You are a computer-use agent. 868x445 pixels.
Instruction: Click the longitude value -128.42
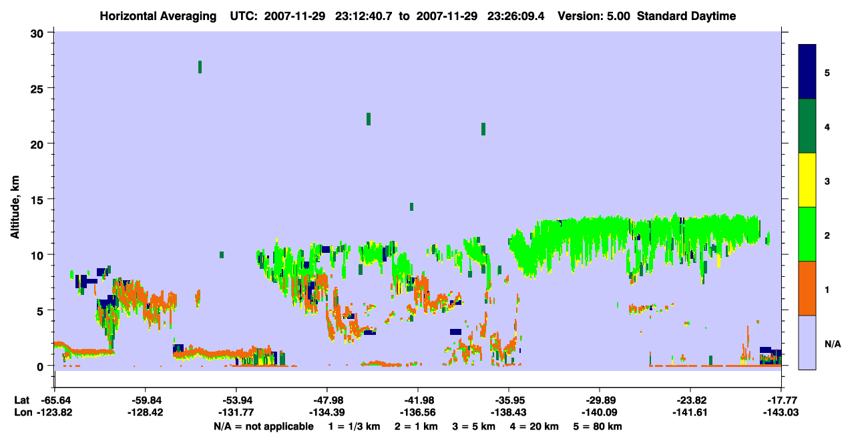[x=146, y=412]
